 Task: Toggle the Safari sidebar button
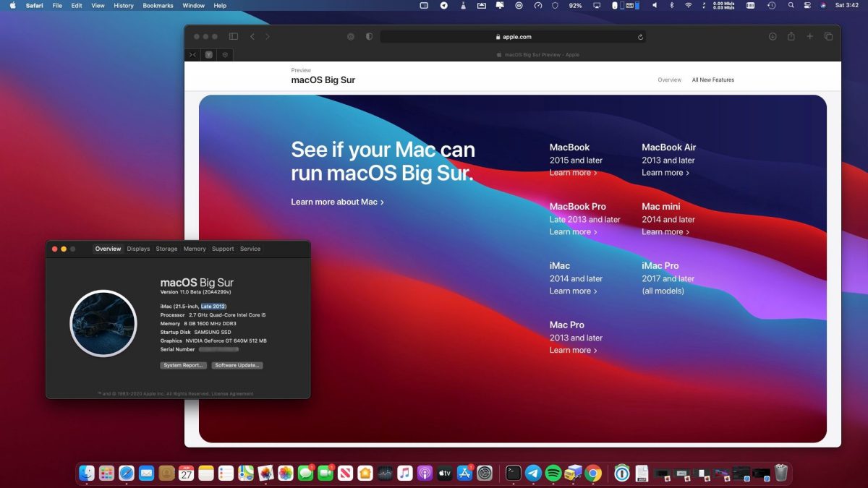234,36
